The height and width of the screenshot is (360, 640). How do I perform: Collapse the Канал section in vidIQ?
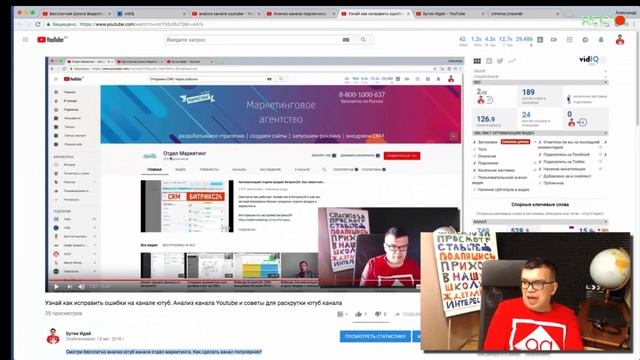pyautogui.click(x=606, y=222)
